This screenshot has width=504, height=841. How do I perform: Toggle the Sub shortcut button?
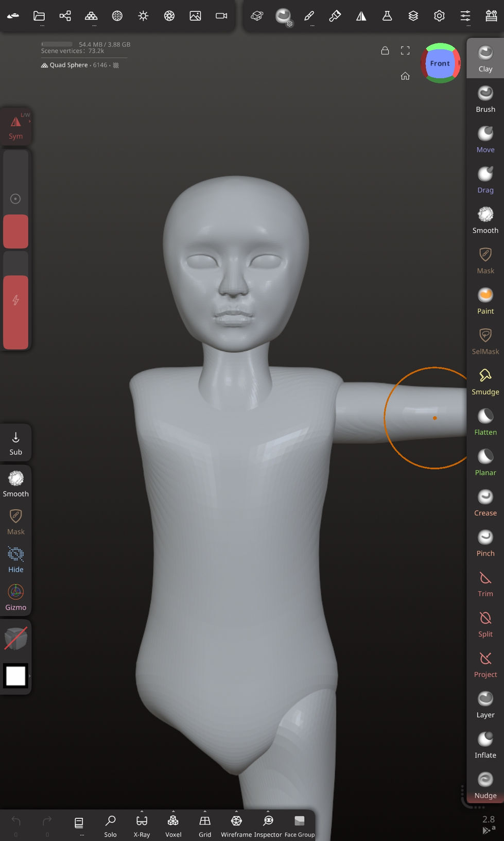[x=15, y=443]
